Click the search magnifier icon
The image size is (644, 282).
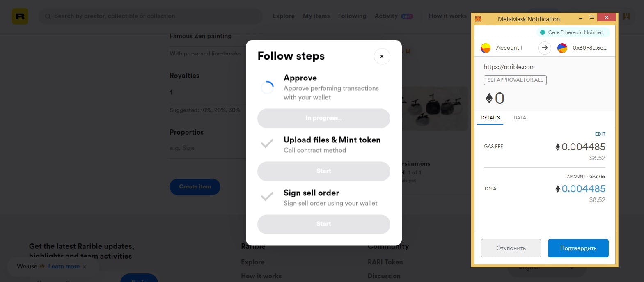coord(48,16)
